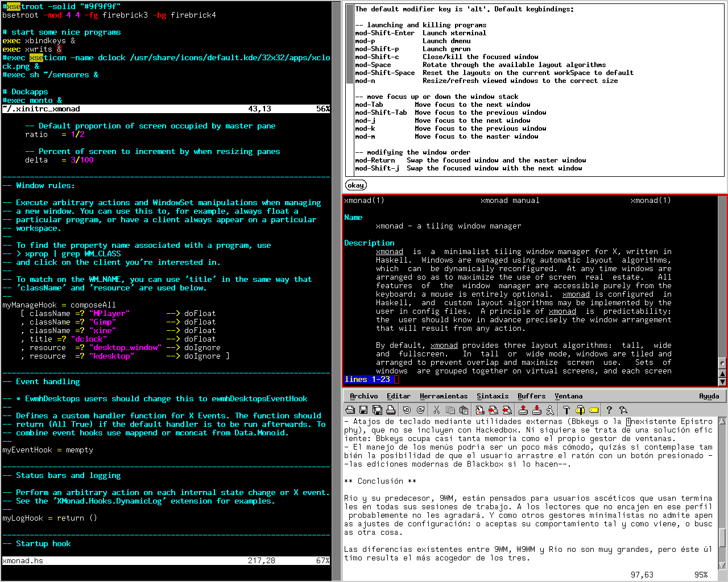Click 'mod-Shift-Space' reset layouts line
This screenshot has height=582, width=728.
click(x=494, y=73)
